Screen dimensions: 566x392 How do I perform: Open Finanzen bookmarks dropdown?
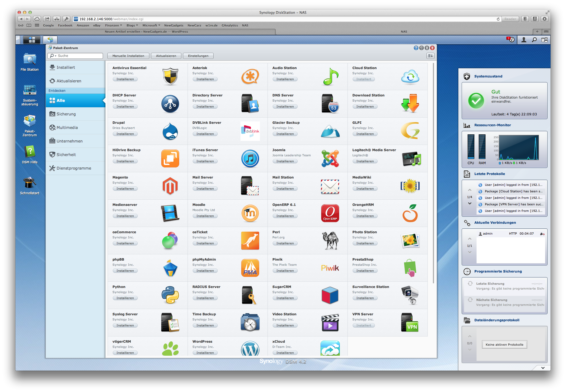[x=113, y=25]
